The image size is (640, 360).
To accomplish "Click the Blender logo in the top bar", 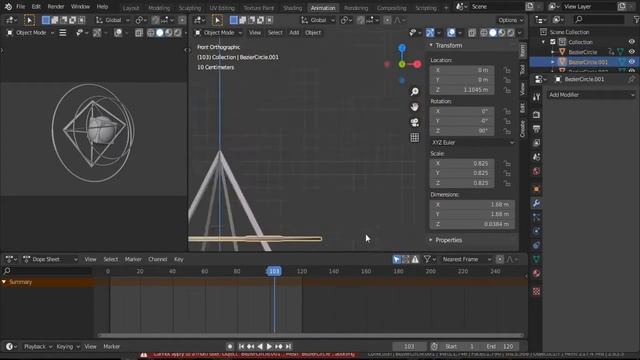I will click(x=8, y=7).
